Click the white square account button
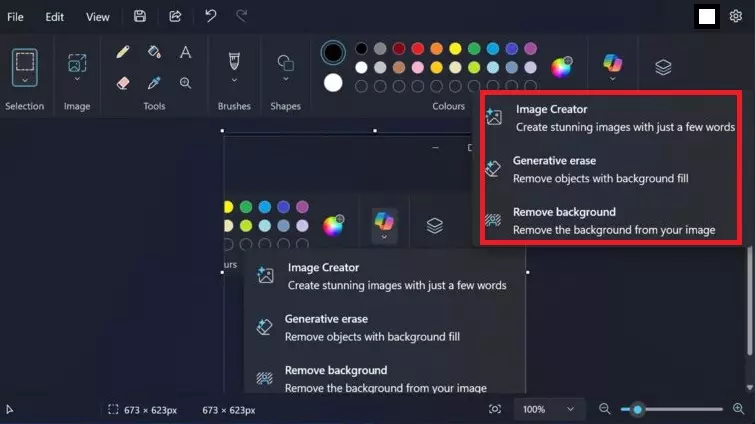This screenshot has width=755, height=424. [x=706, y=16]
